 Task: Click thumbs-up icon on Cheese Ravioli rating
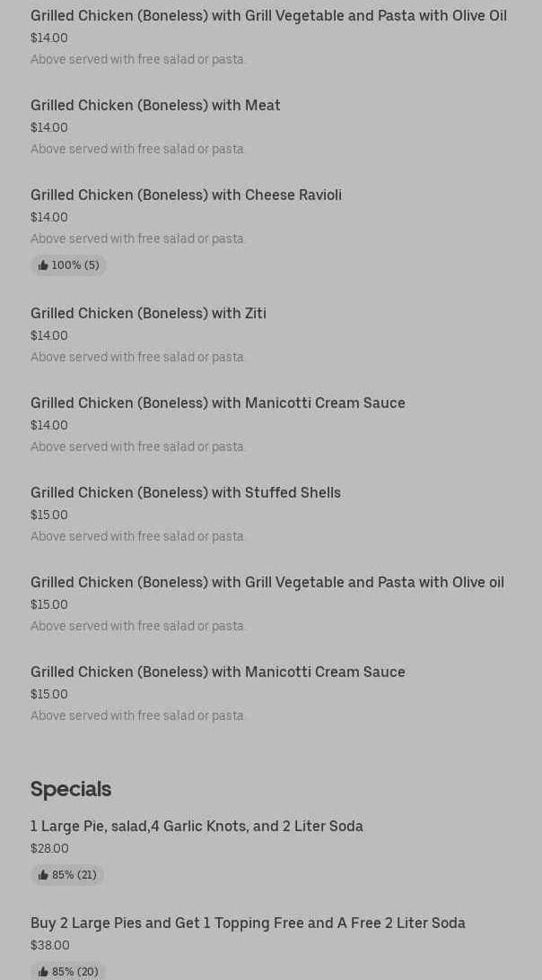click(43, 265)
